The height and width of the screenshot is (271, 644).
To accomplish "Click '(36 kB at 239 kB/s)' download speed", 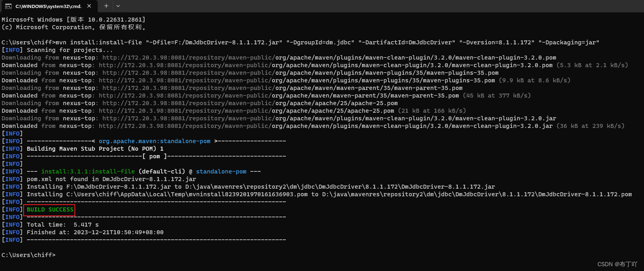I will point(590,126).
